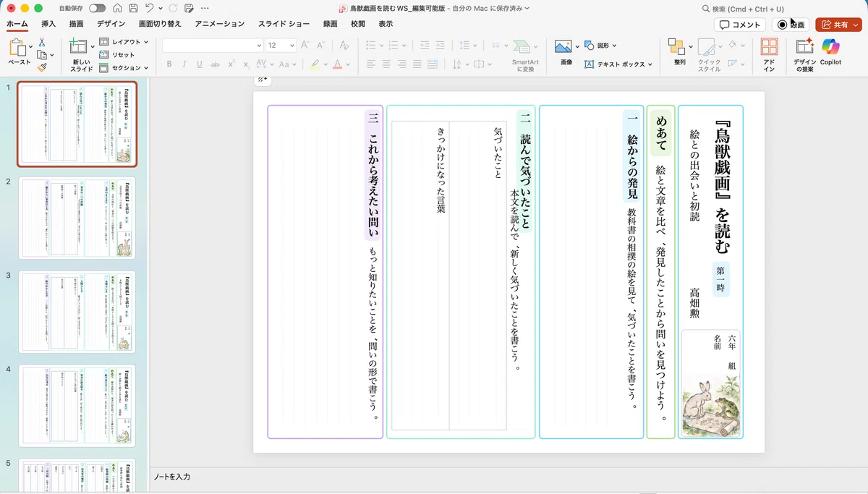Screen dimensions: 868x494
Task: Open the Copilot icon
Action: (830, 47)
